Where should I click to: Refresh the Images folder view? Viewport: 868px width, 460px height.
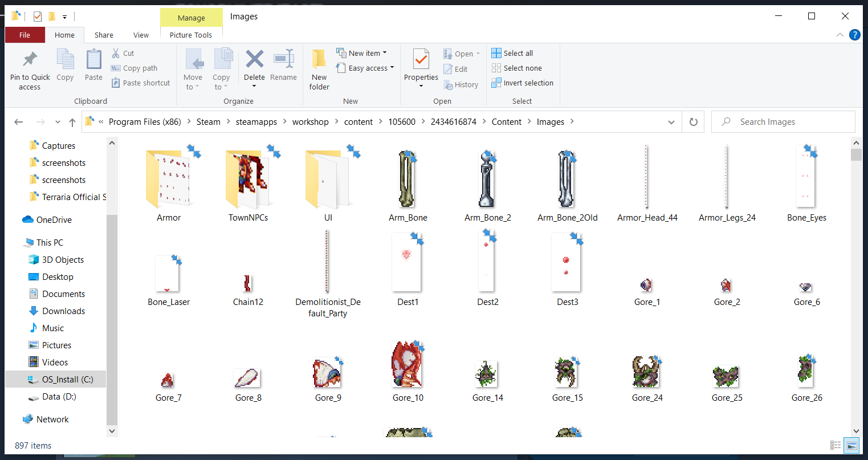tap(694, 122)
